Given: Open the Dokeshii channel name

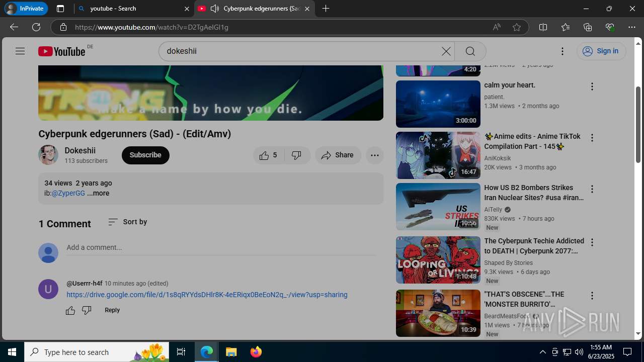Looking at the screenshot, I should coord(80,150).
